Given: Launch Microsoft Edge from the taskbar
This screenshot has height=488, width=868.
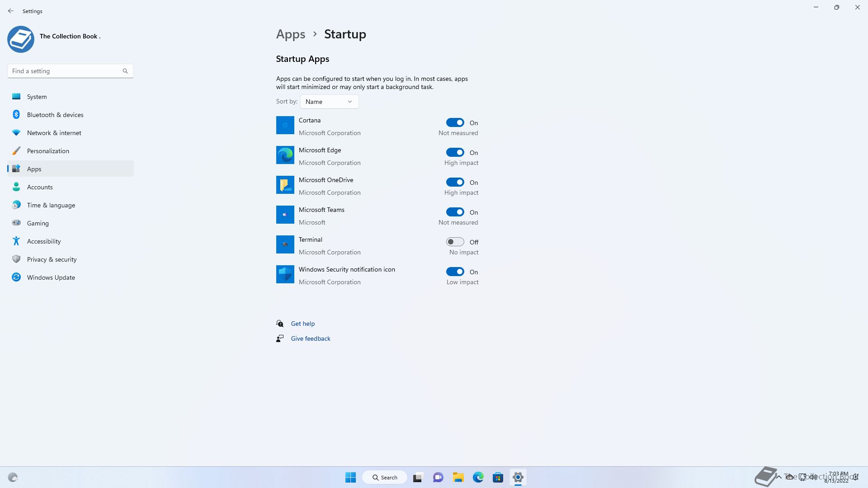Looking at the screenshot, I should tap(478, 477).
